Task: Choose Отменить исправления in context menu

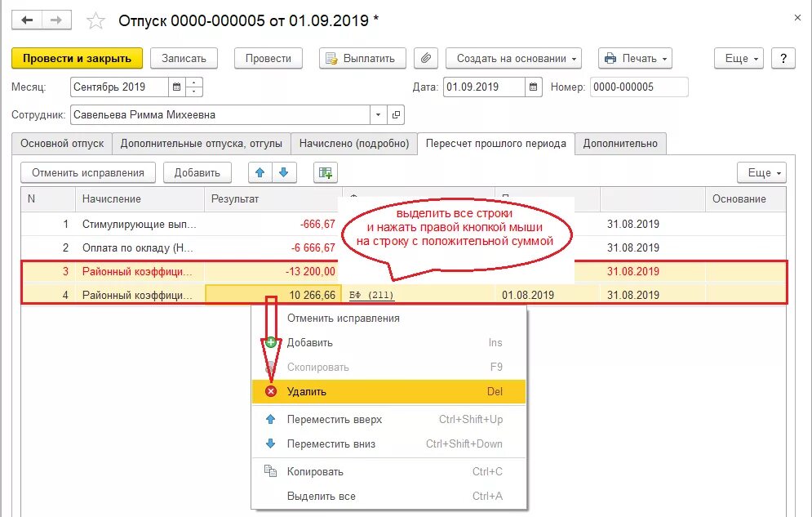Action: tap(388, 318)
